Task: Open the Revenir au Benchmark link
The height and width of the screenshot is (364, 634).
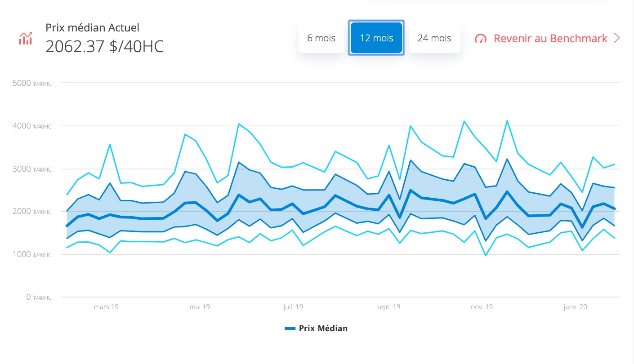Action: (548, 38)
